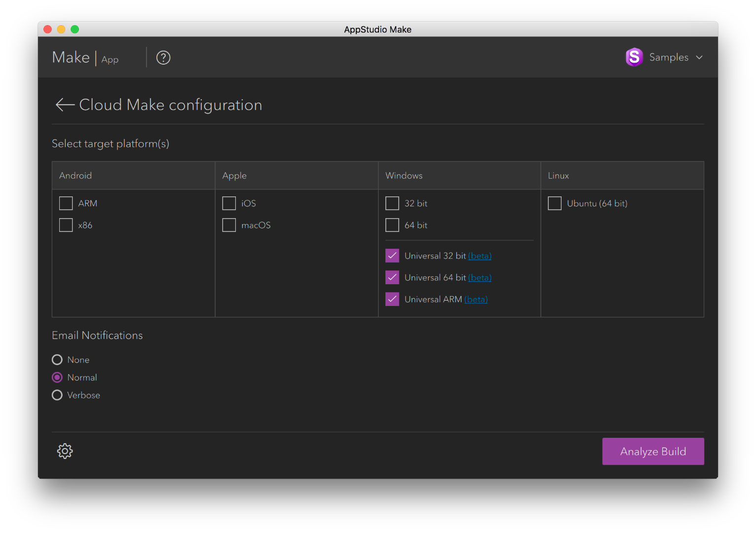The height and width of the screenshot is (533, 756).
Task: Choose Verbose email notifications
Action: 57,395
